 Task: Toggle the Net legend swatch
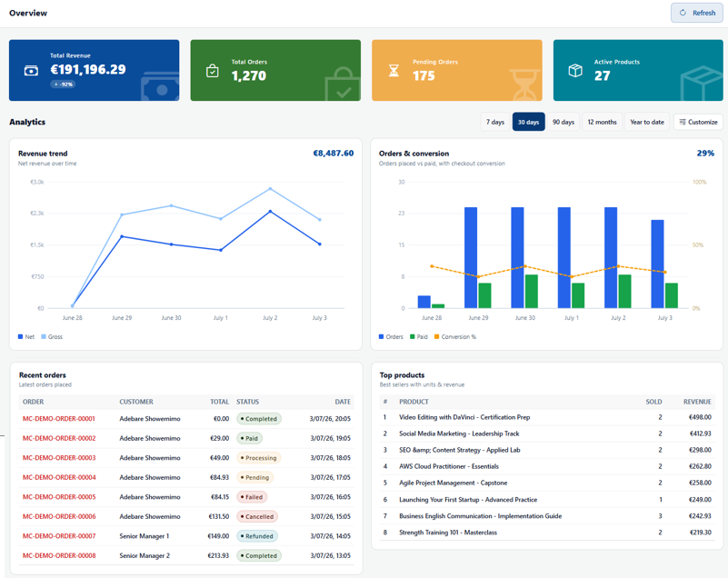point(20,336)
